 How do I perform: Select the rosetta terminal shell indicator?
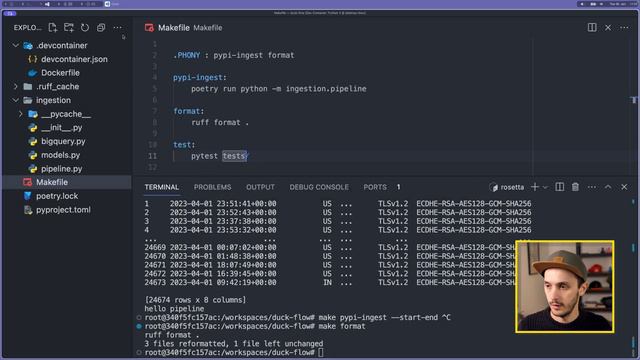click(x=507, y=187)
